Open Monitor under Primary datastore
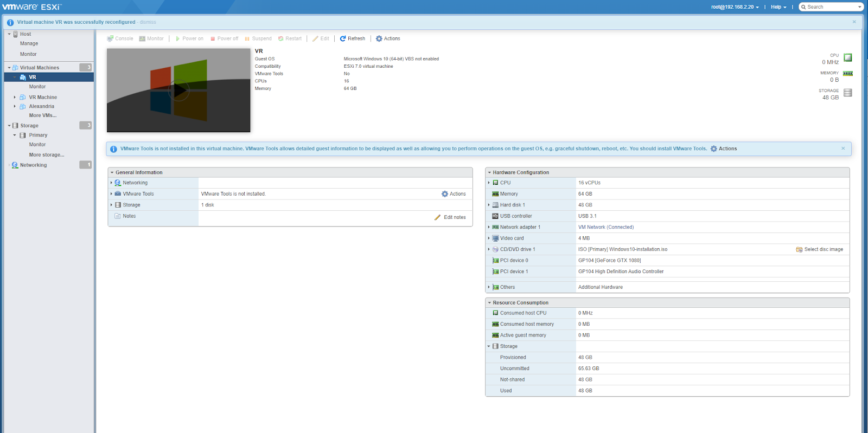 (37, 145)
